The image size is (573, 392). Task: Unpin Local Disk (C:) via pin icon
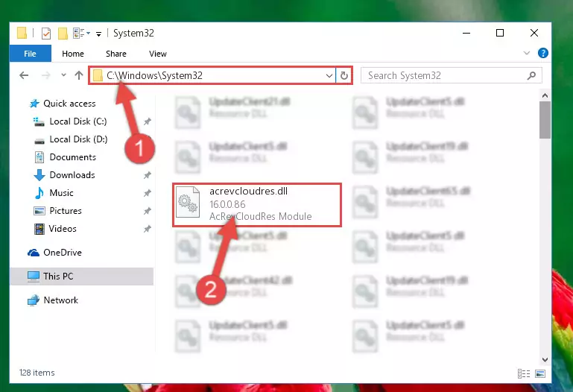pyautogui.click(x=148, y=121)
